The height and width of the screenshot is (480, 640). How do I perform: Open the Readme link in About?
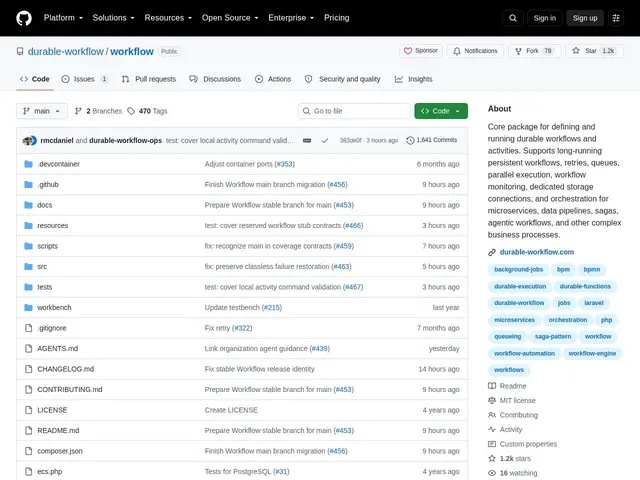coord(507,386)
